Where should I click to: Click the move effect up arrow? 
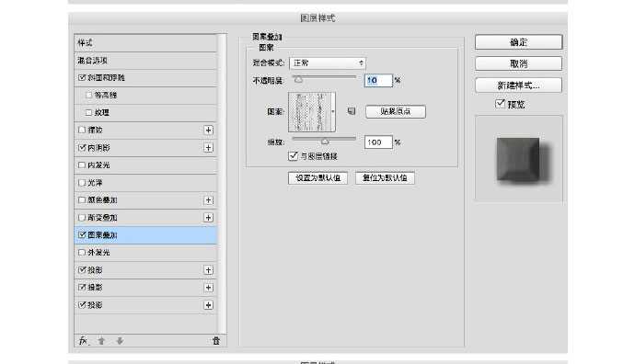tap(101, 341)
